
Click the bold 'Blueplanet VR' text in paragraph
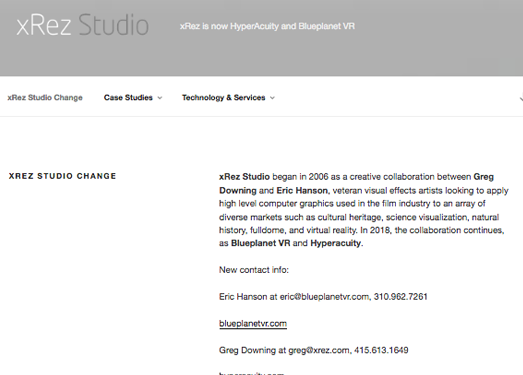260,243
